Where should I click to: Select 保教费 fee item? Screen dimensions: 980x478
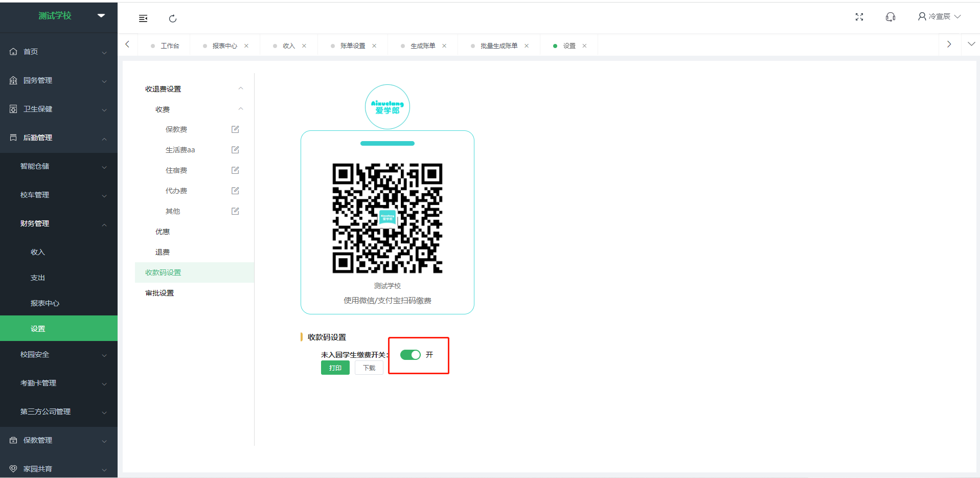pos(176,129)
